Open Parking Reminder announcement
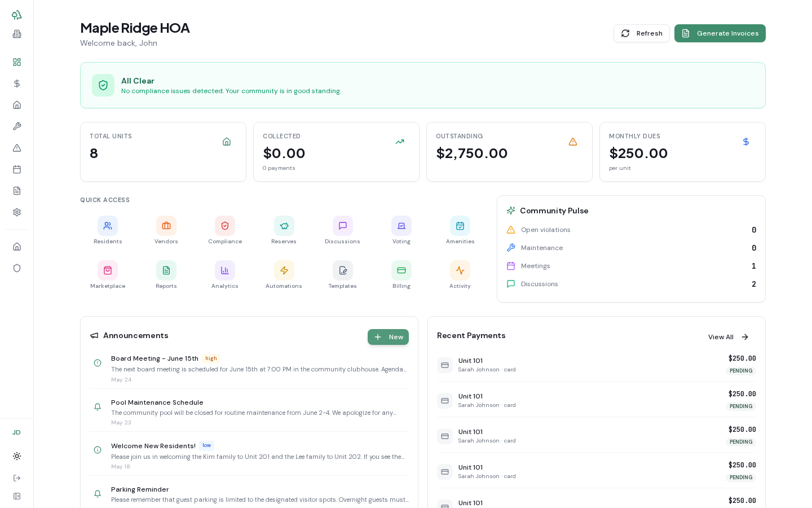This screenshot has height=508, width=812. tap(249, 494)
